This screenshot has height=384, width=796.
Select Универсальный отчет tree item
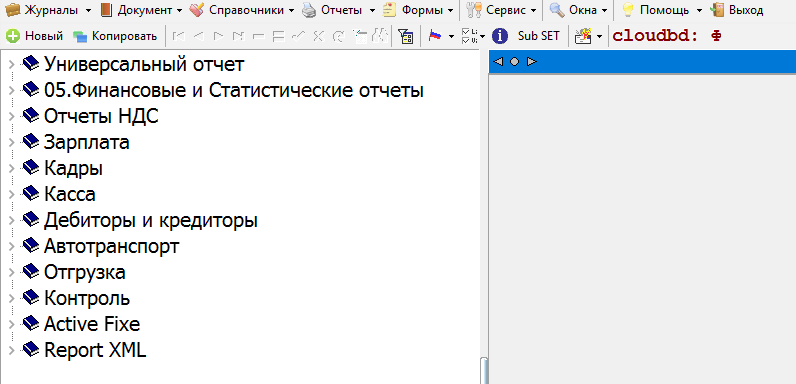[x=144, y=64]
